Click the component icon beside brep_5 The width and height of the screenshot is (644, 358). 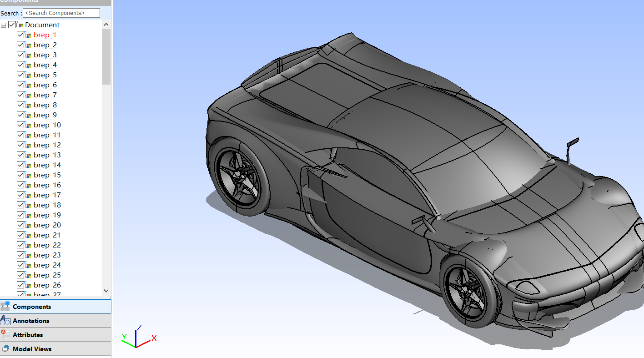(x=28, y=75)
